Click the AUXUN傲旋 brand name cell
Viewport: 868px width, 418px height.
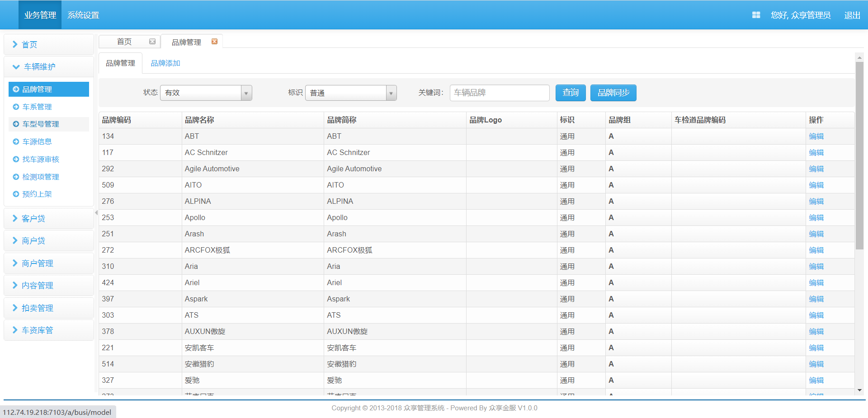253,332
